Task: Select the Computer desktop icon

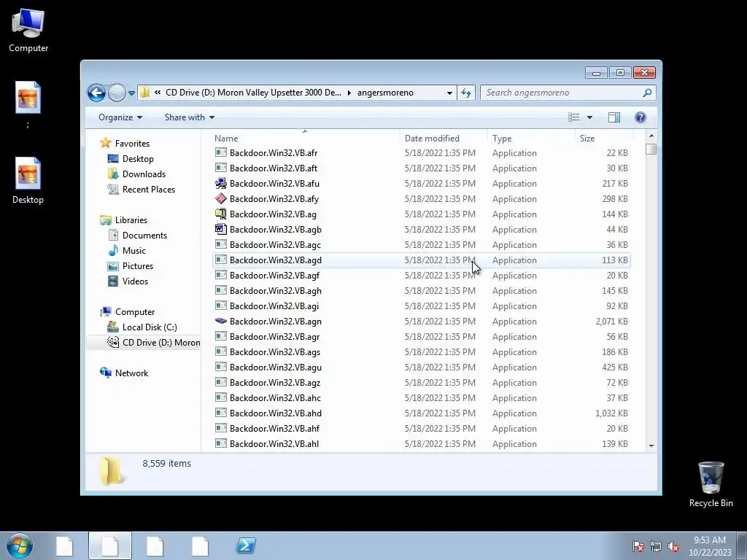Action: click(x=28, y=29)
